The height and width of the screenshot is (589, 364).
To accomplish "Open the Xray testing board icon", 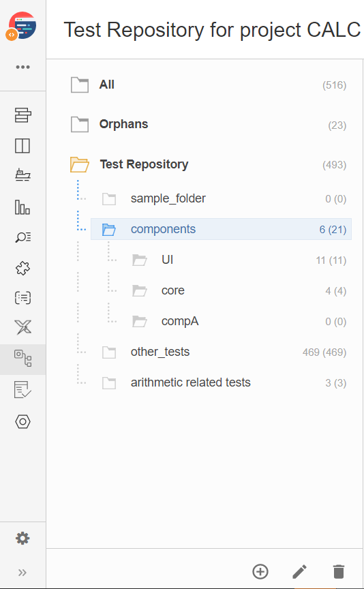I will [x=22, y=328].
